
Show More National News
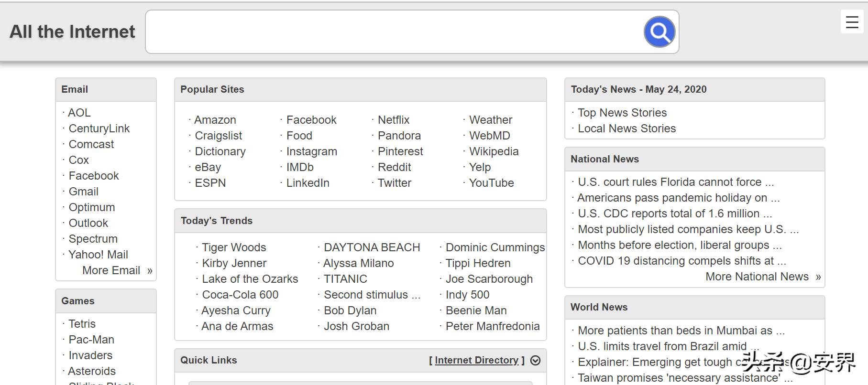click(x=762, y=277)
